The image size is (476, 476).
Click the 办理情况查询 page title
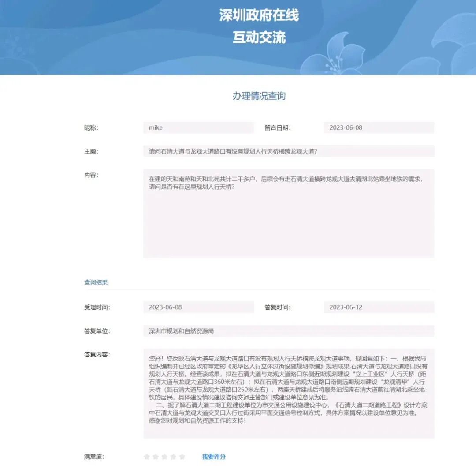coord(259,96)
